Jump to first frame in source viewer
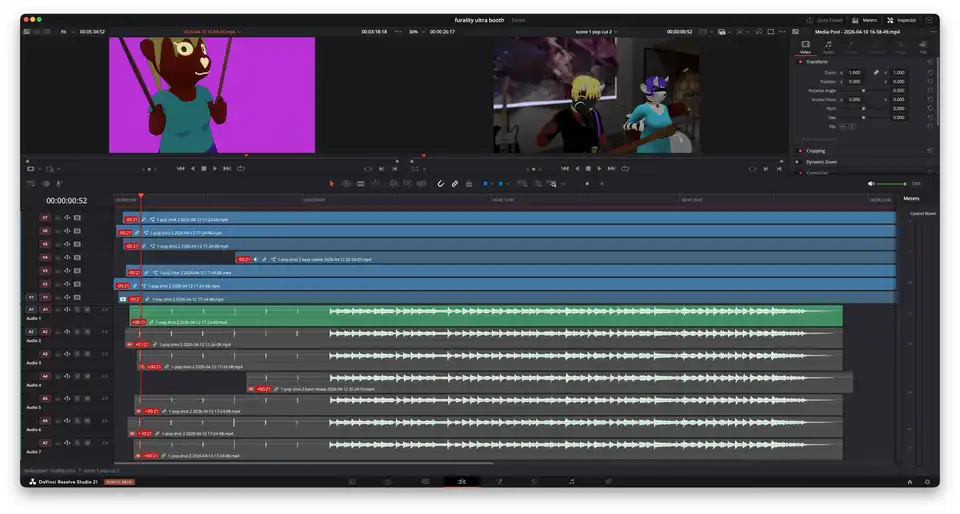Image resolution: width=960 pixels, height=514 pixels. pyautogui.click(x=181, y=168)
